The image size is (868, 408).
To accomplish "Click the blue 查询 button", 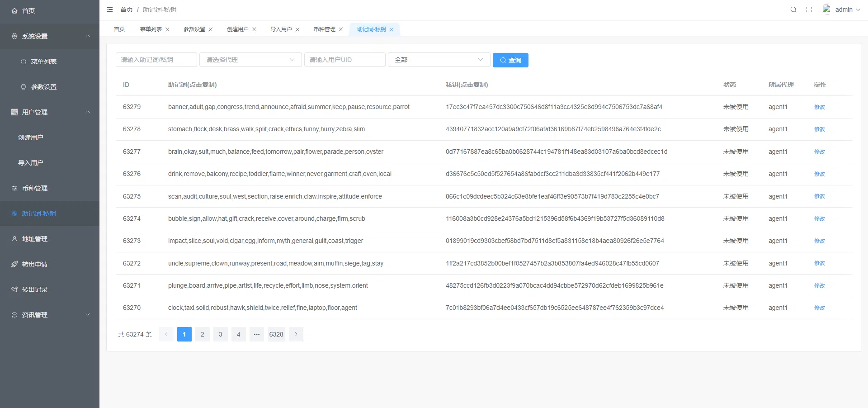I will [510, 60].
